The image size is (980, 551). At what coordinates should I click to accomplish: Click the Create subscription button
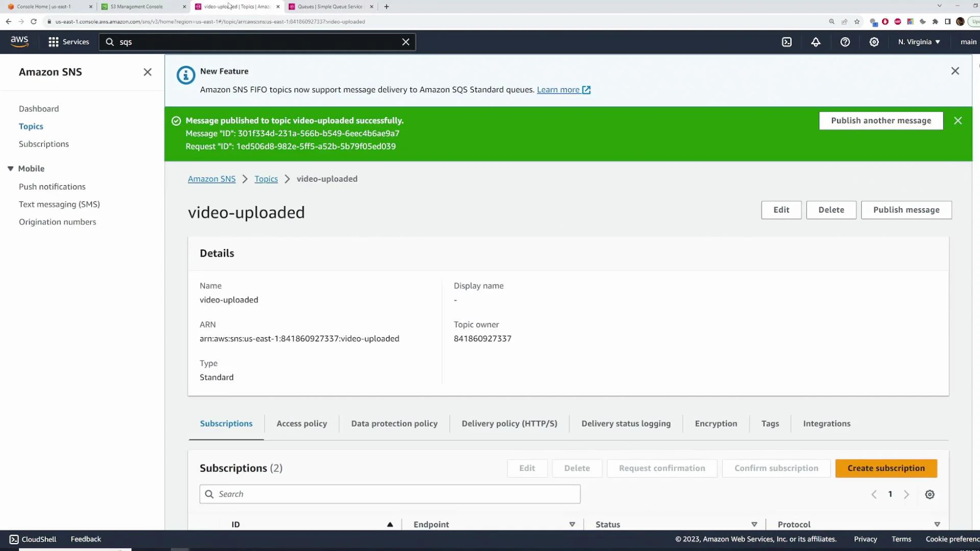coord(886,468)
